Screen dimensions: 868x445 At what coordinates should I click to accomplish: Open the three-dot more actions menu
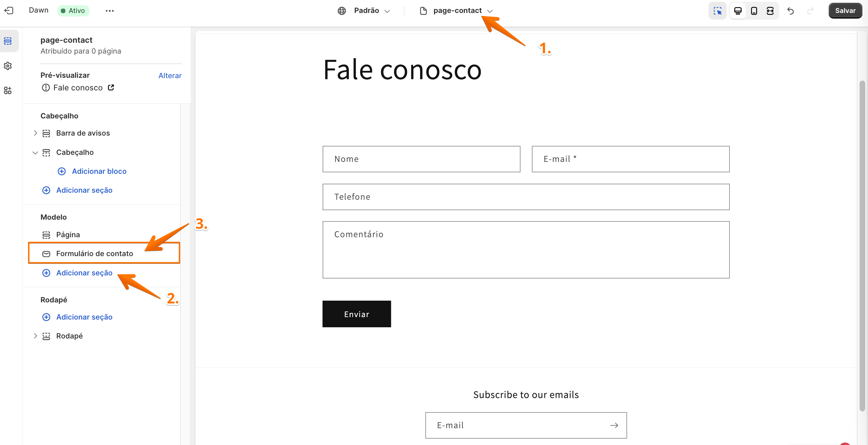(x=110, y=11)
